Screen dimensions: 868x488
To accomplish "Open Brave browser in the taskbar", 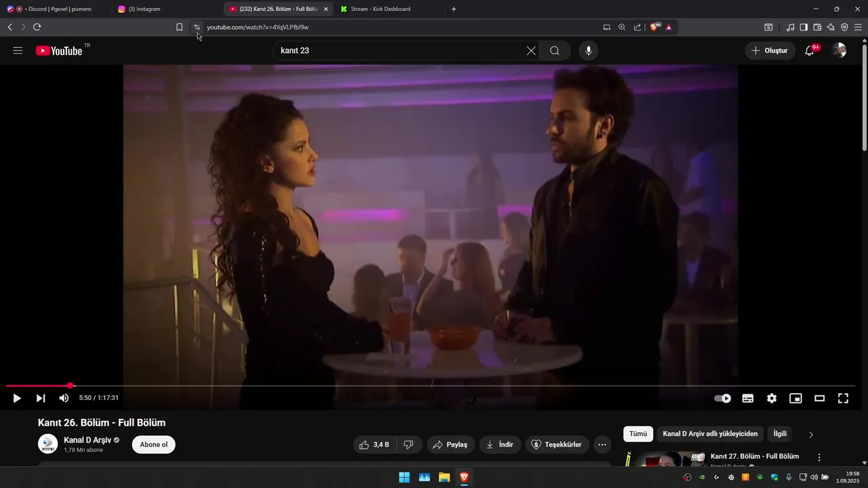I will point(465,477).
